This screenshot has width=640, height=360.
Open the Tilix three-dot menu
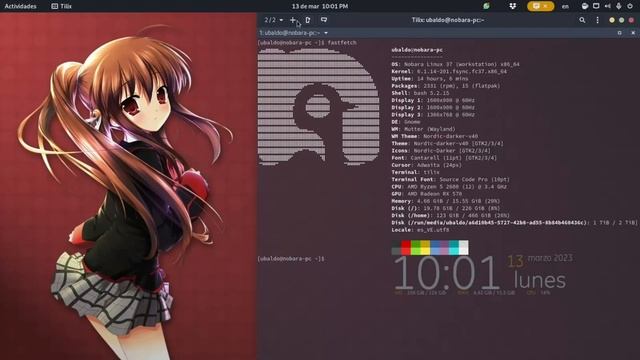pos(598,20)
